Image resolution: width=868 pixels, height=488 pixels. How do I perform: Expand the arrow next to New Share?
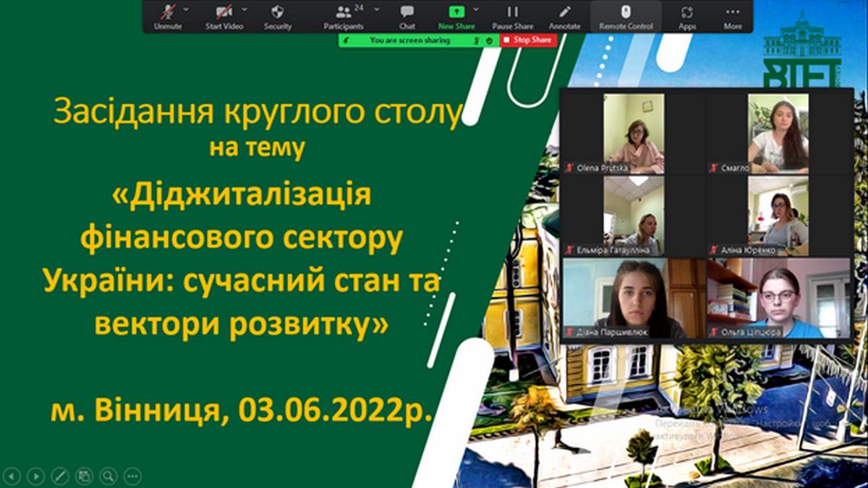click(476, 9)
